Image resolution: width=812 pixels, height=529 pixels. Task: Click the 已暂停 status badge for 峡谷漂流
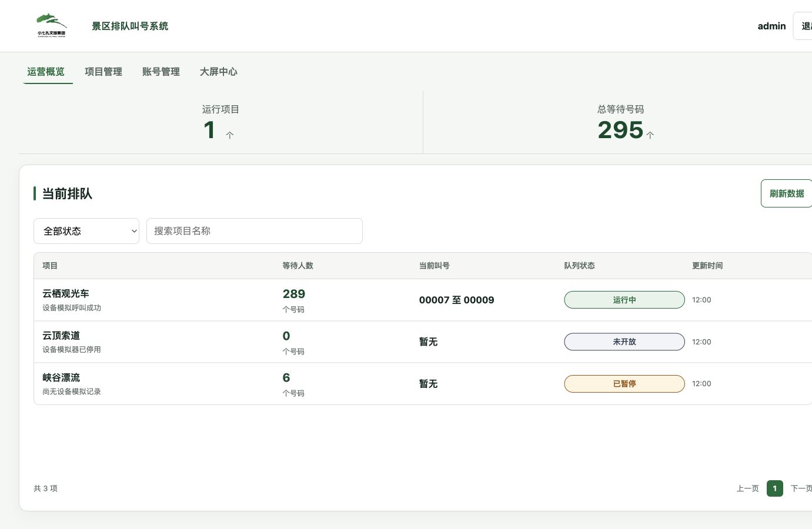[624, 384]
